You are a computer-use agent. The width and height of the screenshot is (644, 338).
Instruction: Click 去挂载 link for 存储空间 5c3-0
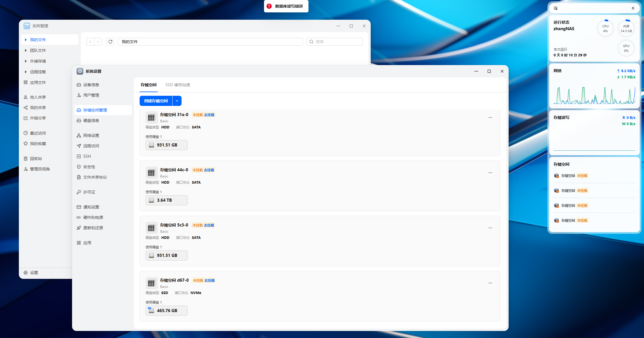pyautogui.click(x=209, y=225)
